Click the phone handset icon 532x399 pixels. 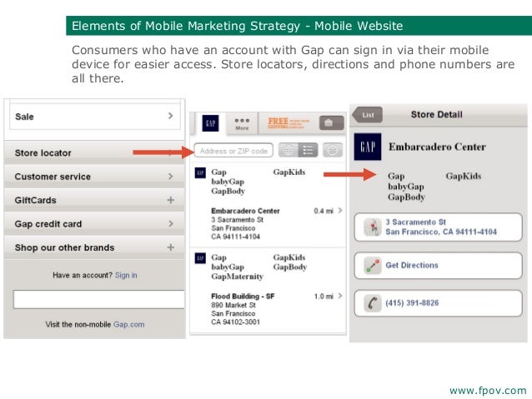pos(373,303)
